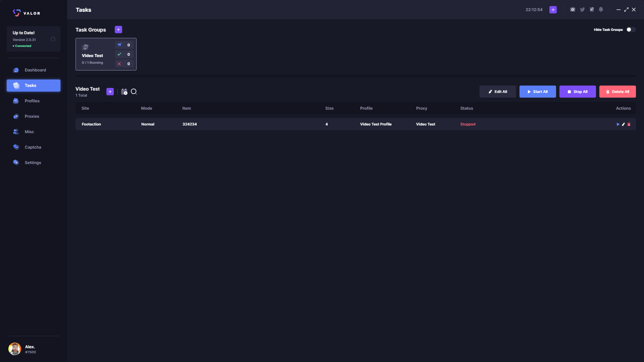644x362 pixels.
Task: Click the search tasks magnifier icon
Action: click(134, 92)
